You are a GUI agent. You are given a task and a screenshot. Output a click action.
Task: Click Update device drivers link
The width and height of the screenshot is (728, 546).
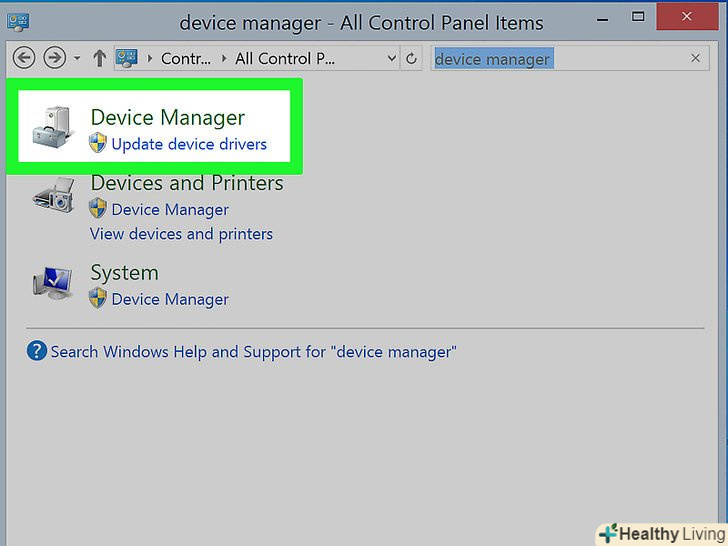[x=189, y=144]
